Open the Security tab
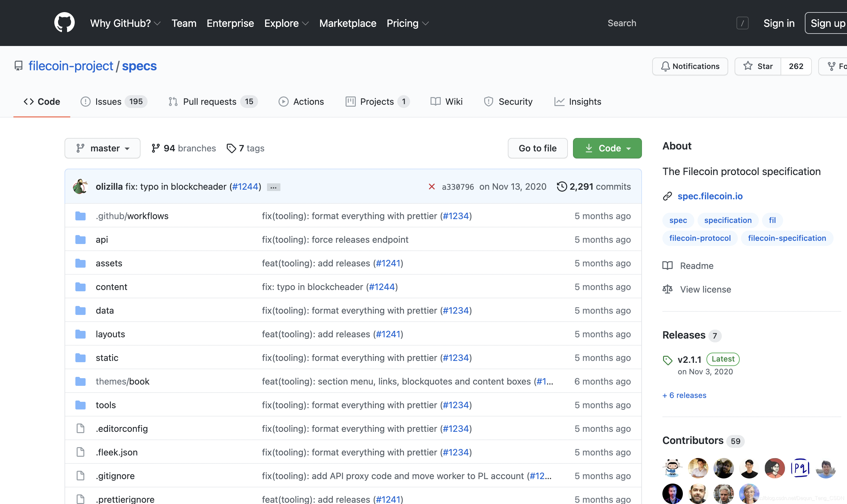847x504 pixels. pos(508,102)
